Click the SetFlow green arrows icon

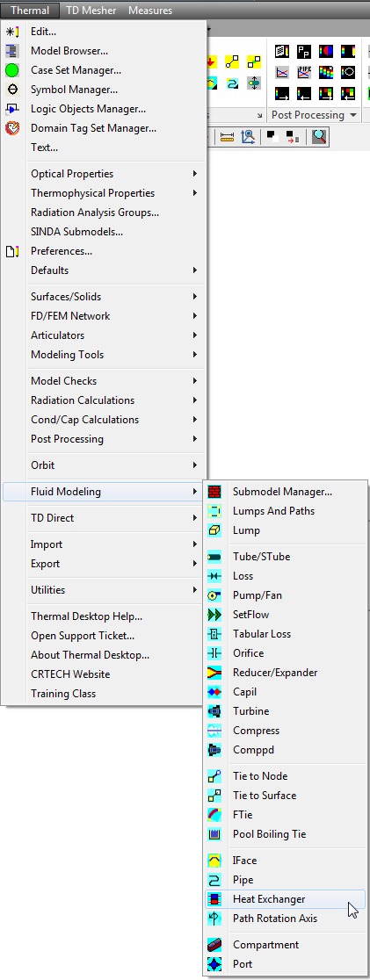click(x=214, y=615)
